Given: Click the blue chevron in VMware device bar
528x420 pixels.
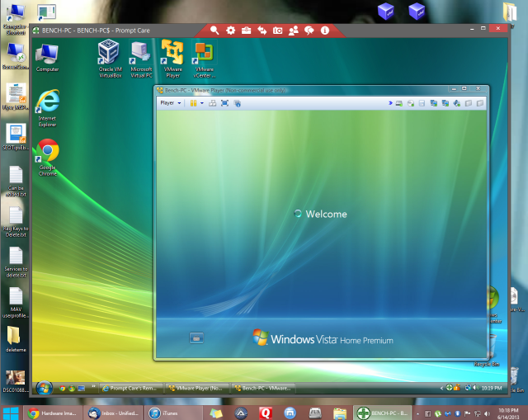Looking at the screenshot, I should (390, 103).
